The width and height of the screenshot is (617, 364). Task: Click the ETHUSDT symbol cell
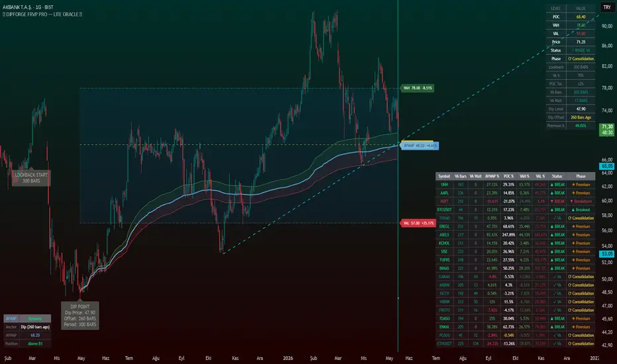(x=444, y=343)
